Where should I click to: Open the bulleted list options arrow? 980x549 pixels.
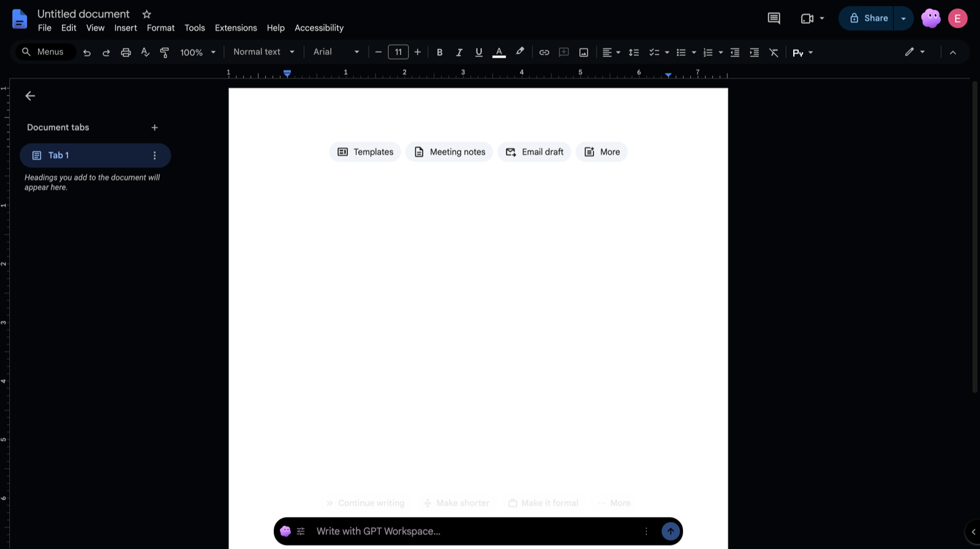(694, 53)
